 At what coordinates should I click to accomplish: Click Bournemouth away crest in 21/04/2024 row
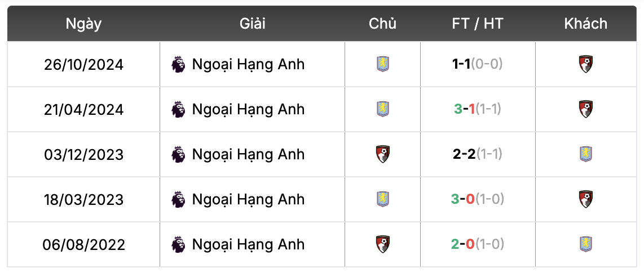tap(586, 109)
